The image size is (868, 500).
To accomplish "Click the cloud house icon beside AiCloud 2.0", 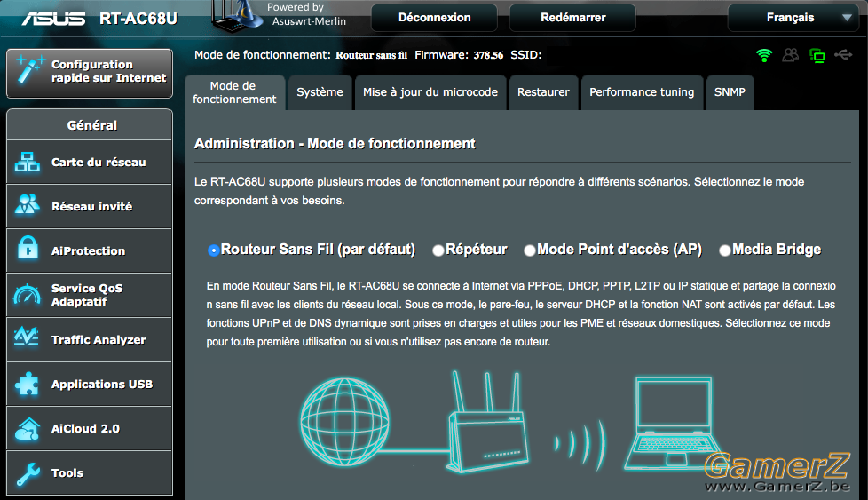I will tap(28, 429).
